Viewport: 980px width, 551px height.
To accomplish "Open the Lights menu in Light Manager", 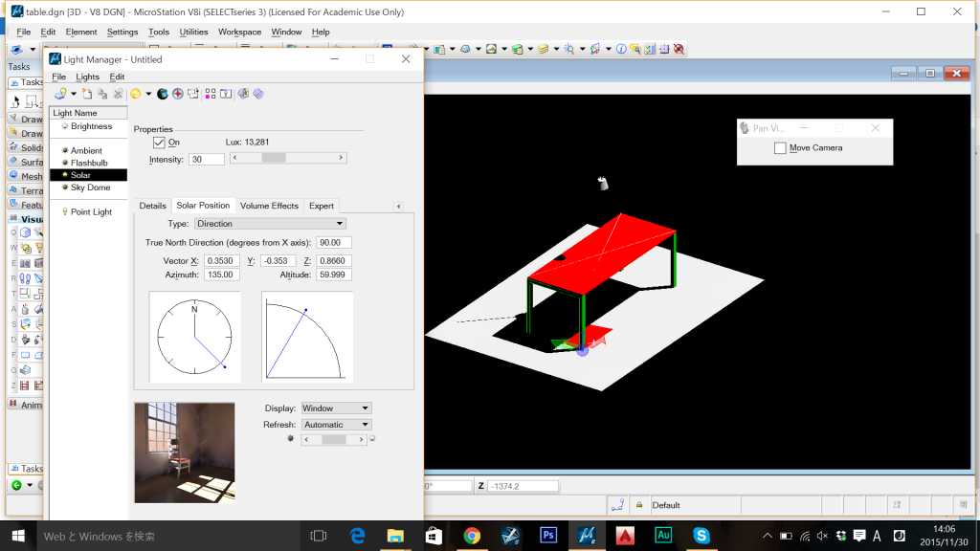I will pos(87,77).
